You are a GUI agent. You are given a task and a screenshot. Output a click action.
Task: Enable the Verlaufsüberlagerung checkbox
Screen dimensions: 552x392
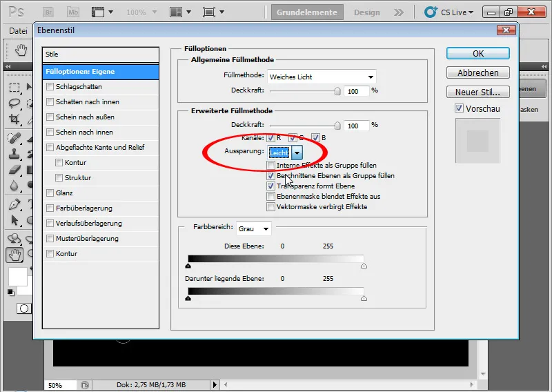(50, 224)
